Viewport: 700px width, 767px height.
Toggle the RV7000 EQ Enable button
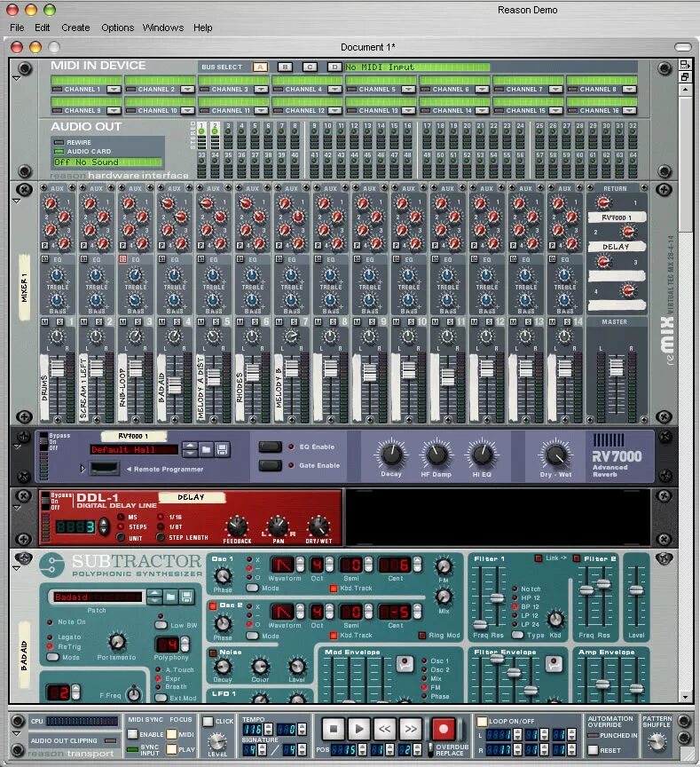click(270, 447)
